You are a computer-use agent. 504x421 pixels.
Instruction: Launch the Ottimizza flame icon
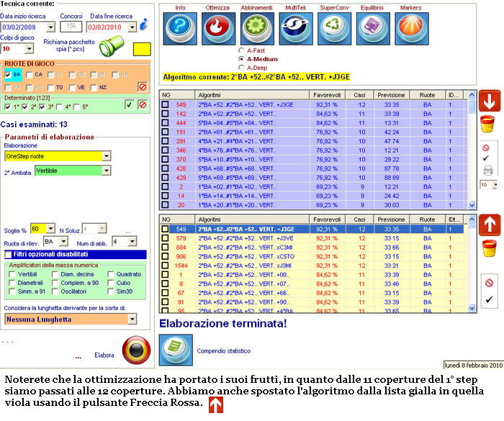pos(219,29)
